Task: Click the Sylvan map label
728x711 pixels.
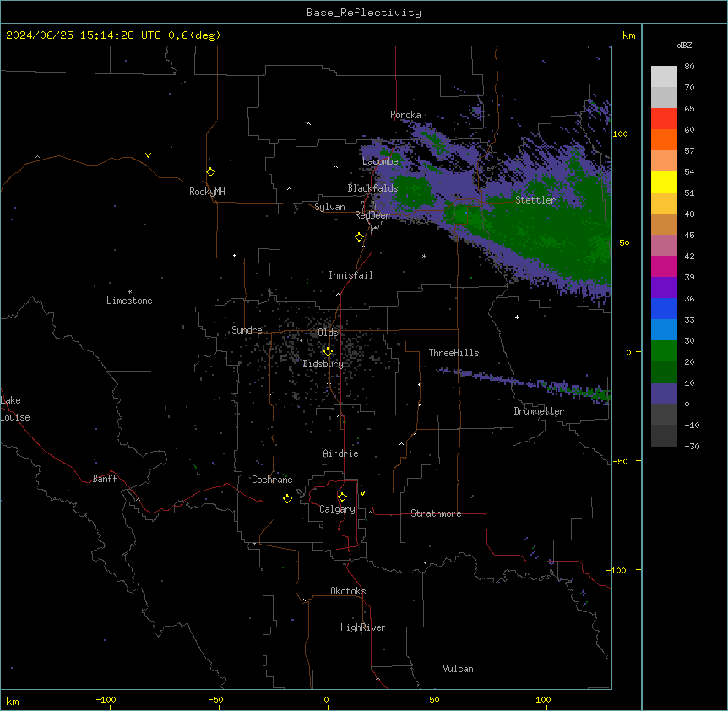Action: pos(329,207)
